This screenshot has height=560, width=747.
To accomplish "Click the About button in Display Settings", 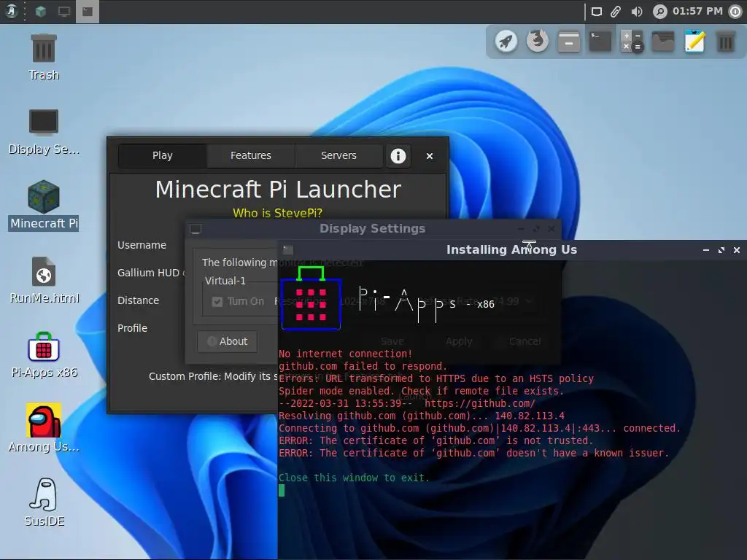I will pos(228,341).
